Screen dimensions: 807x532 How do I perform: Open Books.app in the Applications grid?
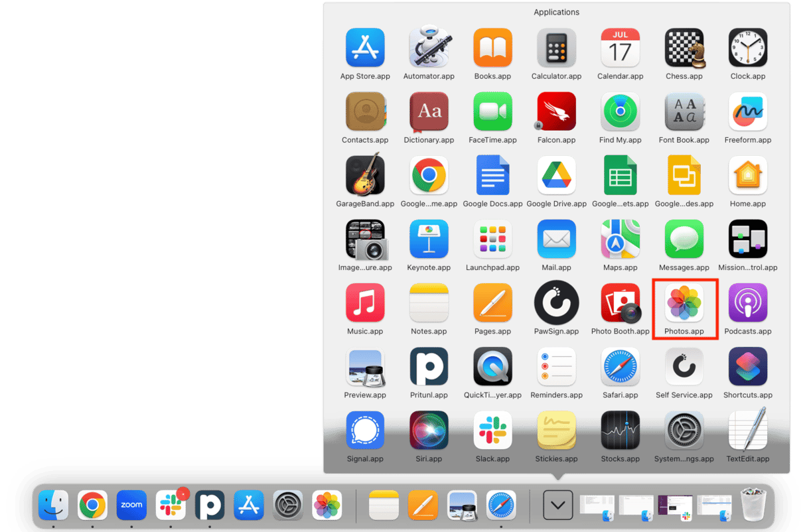coord(492,48)
